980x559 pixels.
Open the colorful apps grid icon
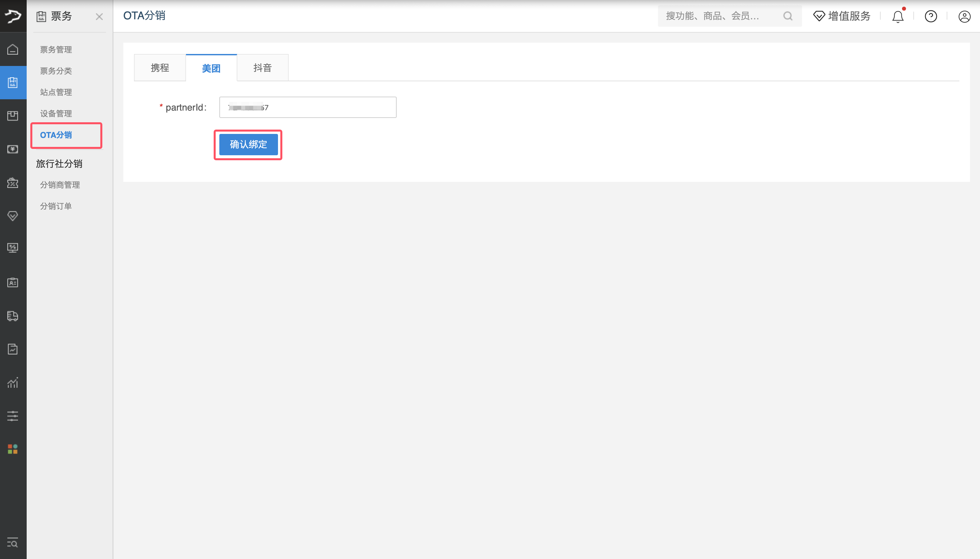pyautogui.click(x=13, y=449)
